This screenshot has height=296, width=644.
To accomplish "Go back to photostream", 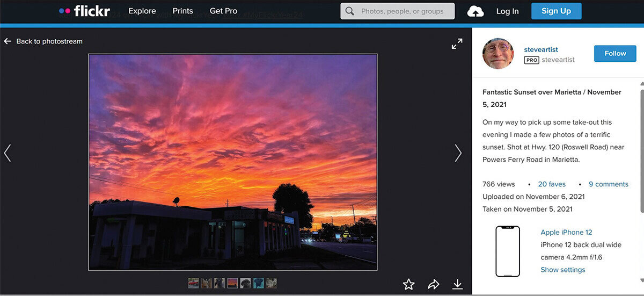I will (43, 41).
